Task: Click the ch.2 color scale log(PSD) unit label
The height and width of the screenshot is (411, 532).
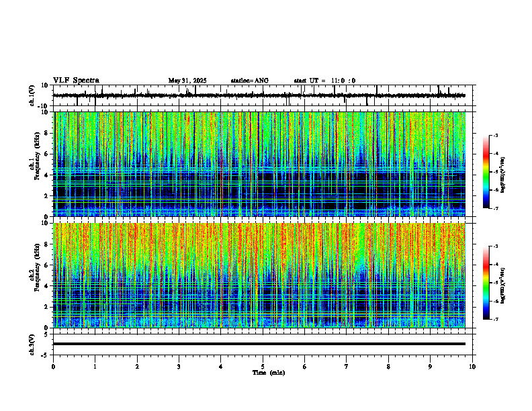Action: pyautogui.click(x=502, y=286)
